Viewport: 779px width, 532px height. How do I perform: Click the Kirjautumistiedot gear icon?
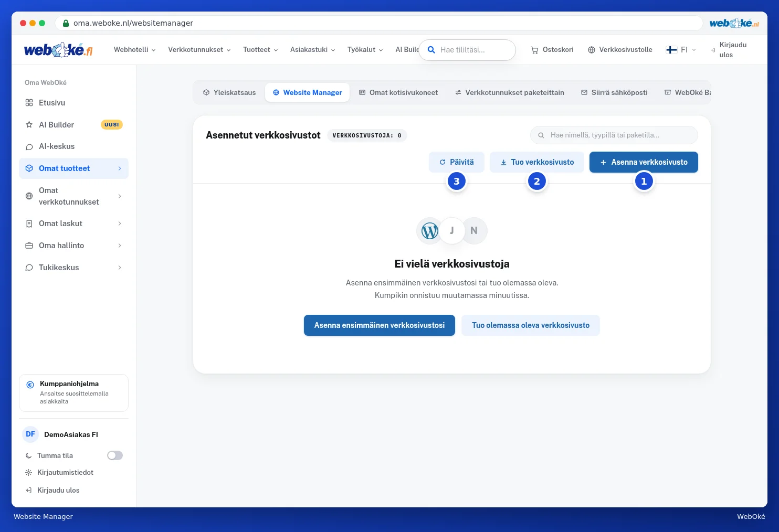[29, 473]
